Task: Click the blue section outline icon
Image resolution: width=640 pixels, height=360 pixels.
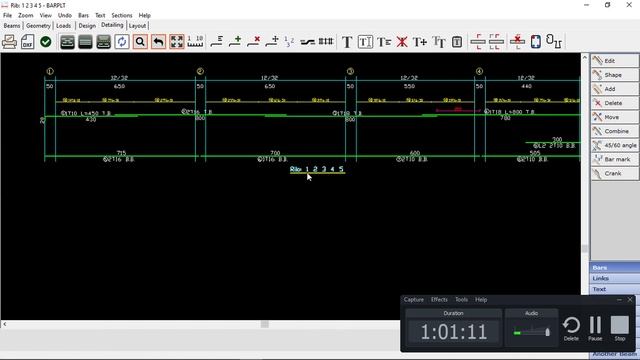Action: pyautogui.click(x=536, y=42)
